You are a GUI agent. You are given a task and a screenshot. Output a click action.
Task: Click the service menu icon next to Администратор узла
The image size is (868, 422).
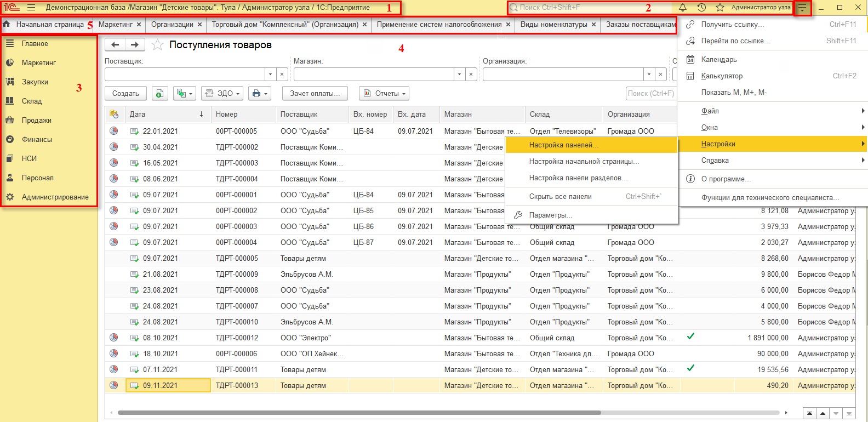[x=802, y=8]
